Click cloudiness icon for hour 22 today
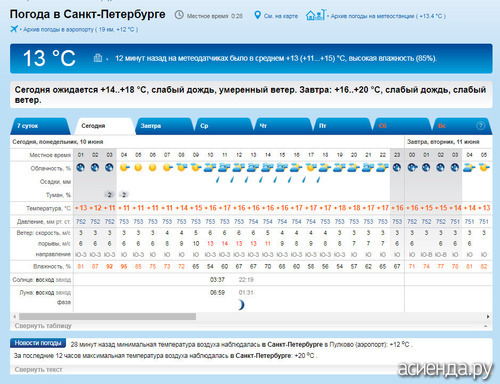 [382, 167]
